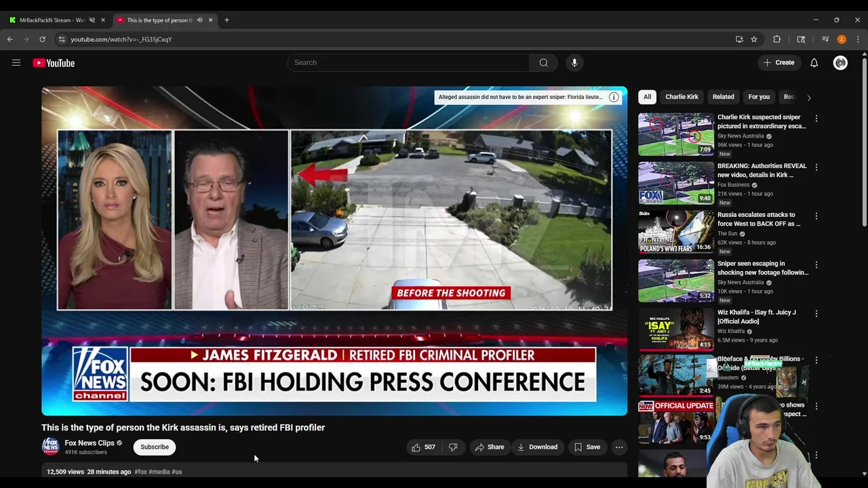This screenshot has height=488, width=868.
Task: Open options for Charlie Kirk suspected sniper video
Action: (816, 119)
